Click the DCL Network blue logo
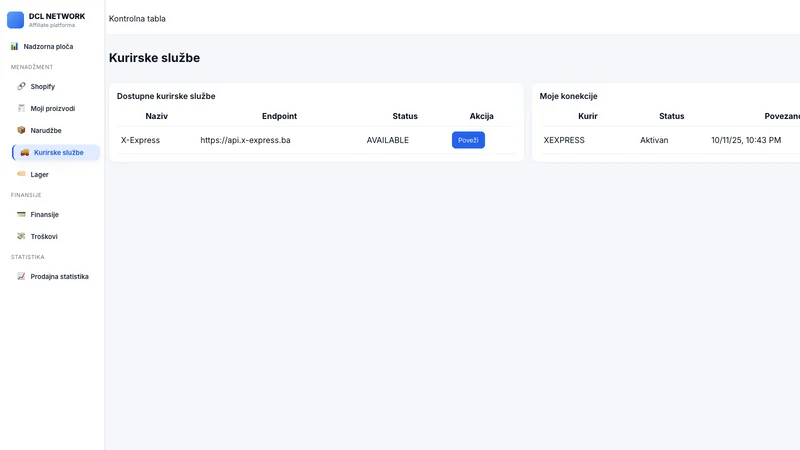The height and width of the screenshot is (450, 800). [x=15, y=20]
